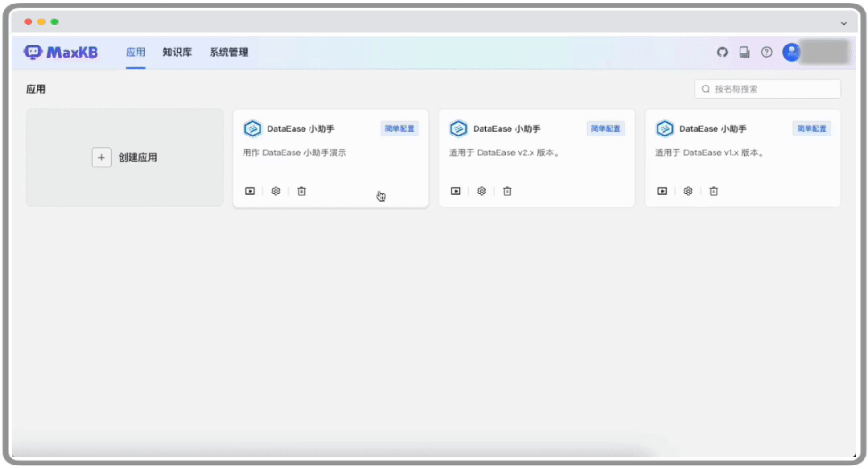The height and width of the screenshot is (469, 868).
Task: Switch to the 知识库 tab
Action: pos(177,52)
